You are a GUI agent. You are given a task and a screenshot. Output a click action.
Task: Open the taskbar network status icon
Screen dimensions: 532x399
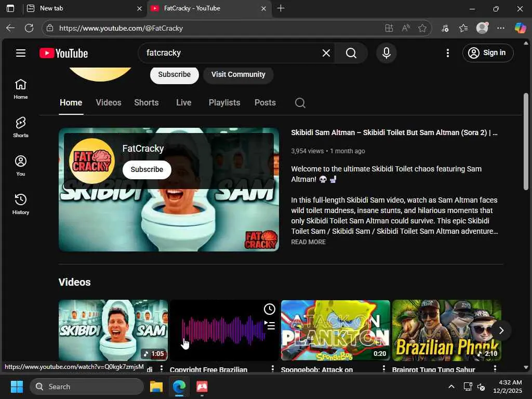coord(468,387)
